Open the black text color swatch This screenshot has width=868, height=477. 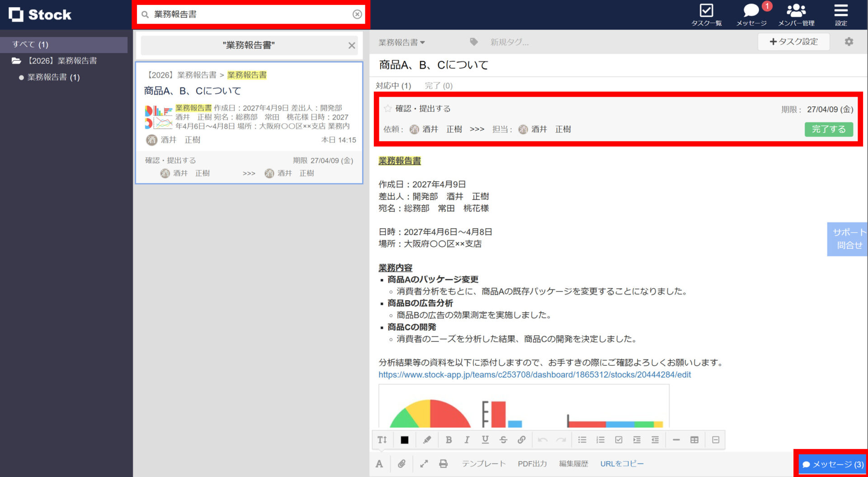pyautogui.click(x=404, y=439)
